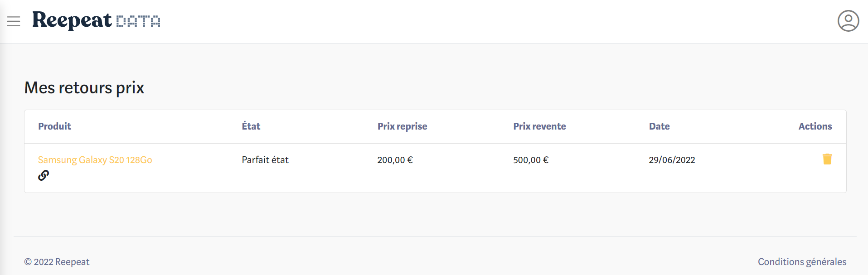
Task: Click the État column header
Action: pos(251,126)
